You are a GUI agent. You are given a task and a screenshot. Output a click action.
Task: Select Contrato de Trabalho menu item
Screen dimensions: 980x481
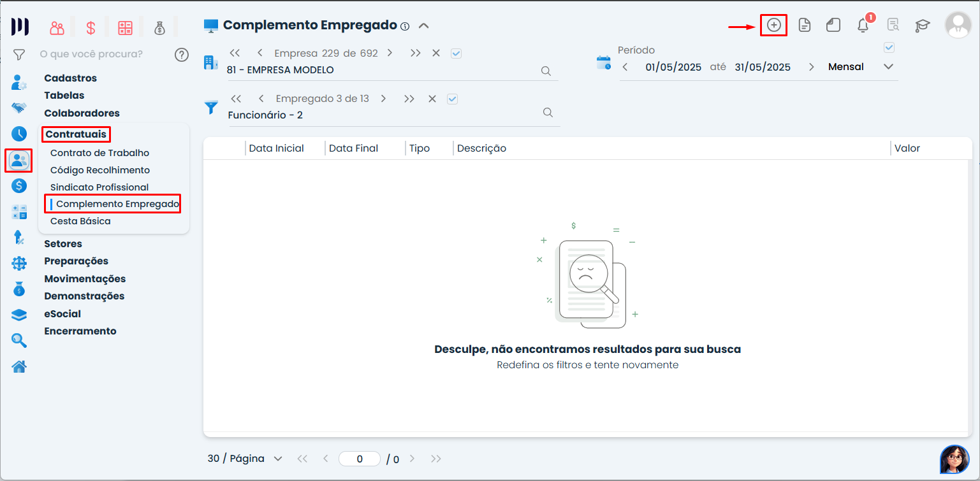99,153
